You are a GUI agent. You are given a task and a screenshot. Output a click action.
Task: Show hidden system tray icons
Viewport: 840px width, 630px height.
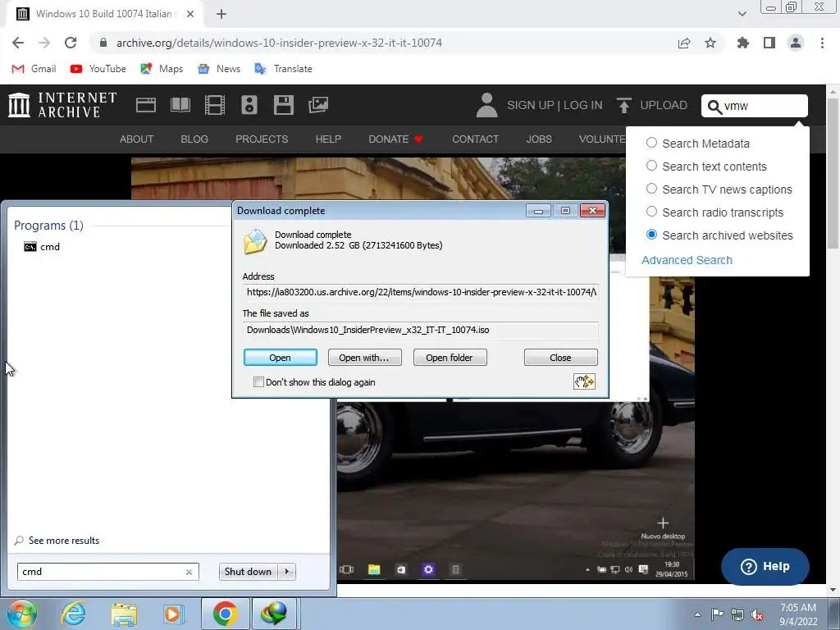pyautogui.click(x=697, y=614)
